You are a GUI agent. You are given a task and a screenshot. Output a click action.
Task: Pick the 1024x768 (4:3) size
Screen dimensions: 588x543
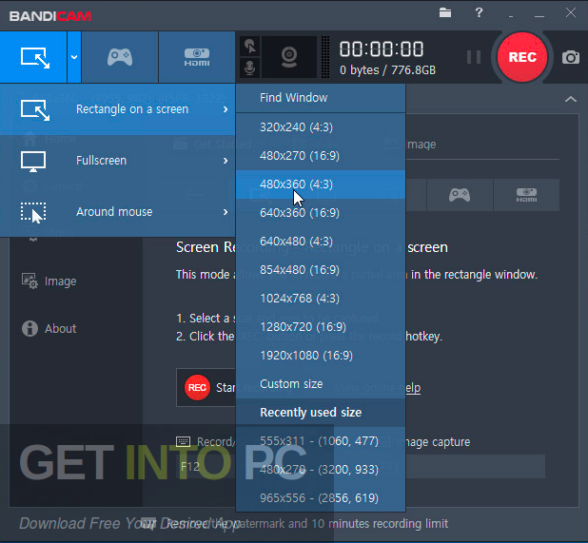point(320,298)
